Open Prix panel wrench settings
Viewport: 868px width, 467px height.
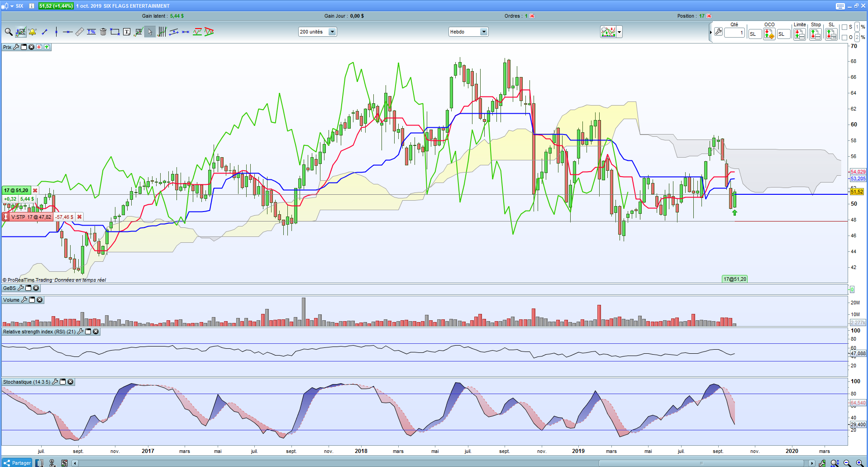16,47
